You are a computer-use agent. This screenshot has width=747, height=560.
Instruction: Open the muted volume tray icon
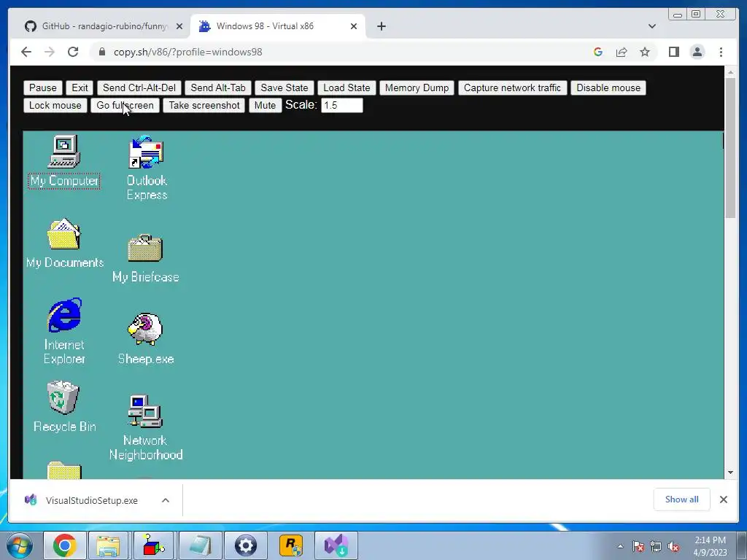(x=673, y=547)
